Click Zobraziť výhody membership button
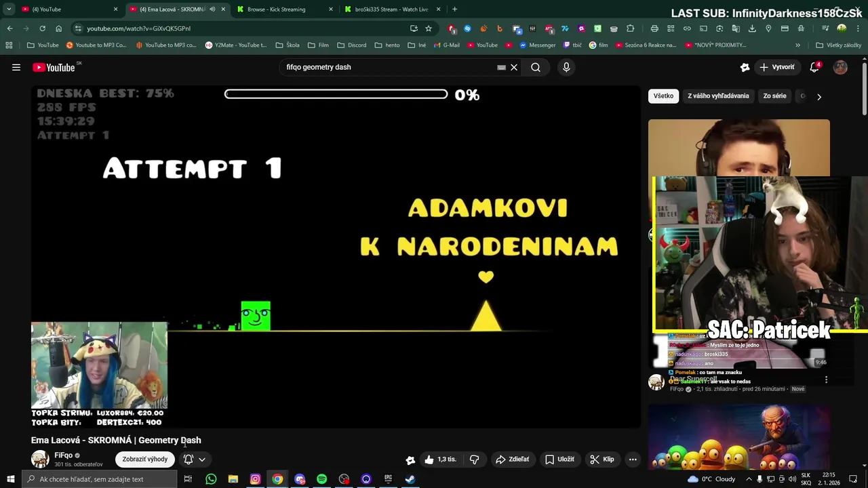This screenshot has width=868, height=488. [x=144, y=459]
